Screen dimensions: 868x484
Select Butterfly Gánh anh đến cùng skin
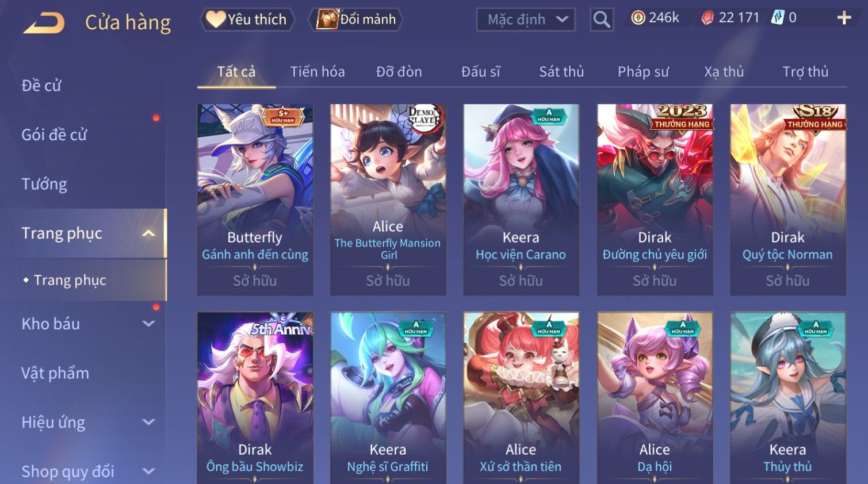coord(255,199)
